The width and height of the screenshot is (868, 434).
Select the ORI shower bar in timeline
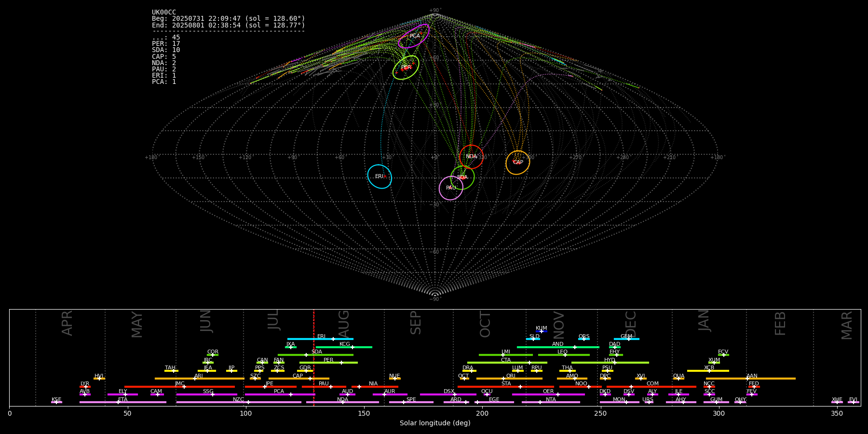coord(509,379)
